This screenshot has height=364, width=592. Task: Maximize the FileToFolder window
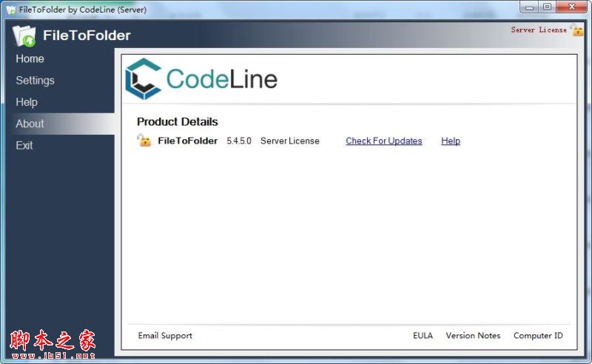pyautogui.click(x=547, y=7)
